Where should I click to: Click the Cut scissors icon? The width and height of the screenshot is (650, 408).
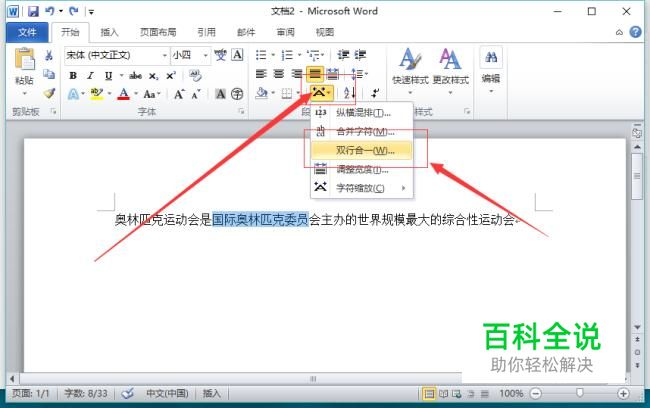point(49,55)
